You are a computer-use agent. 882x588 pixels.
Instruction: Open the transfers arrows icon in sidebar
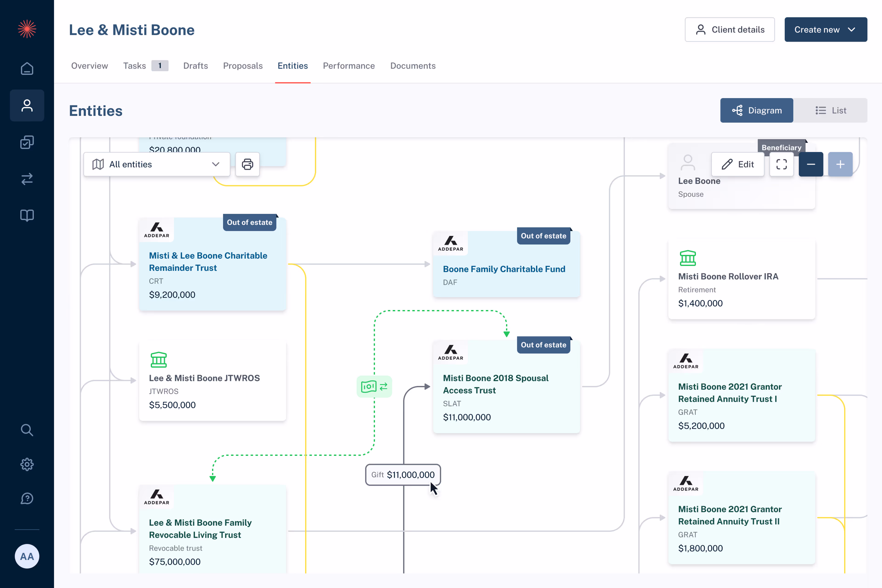point(27,178)
